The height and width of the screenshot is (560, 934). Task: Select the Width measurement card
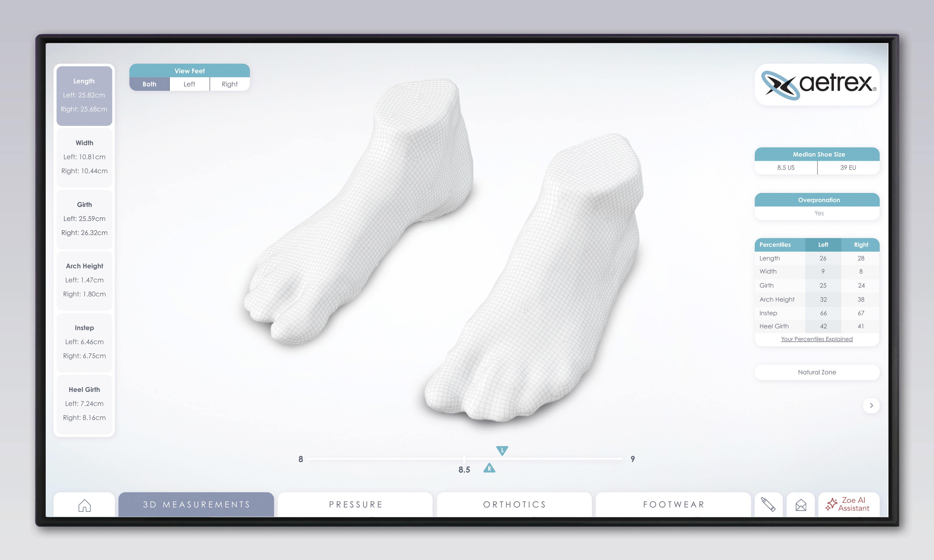point(84,157)
